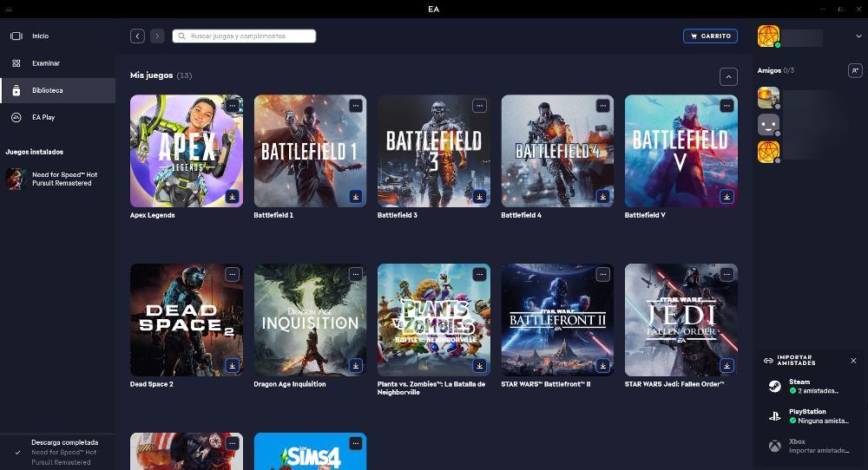Open the Battlefield 3 cover art

434,151
